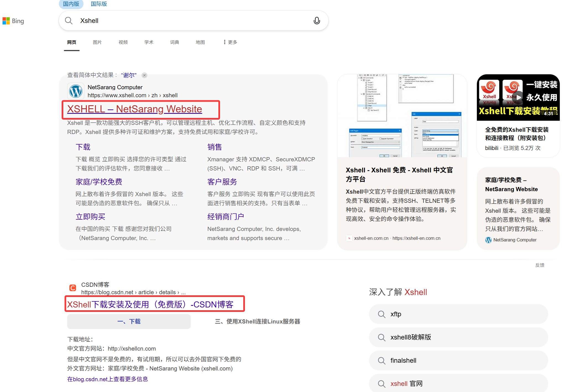Open the XSHELL – NetSarang Website result
The image size is (575, 392).
[x=135, y=109]
